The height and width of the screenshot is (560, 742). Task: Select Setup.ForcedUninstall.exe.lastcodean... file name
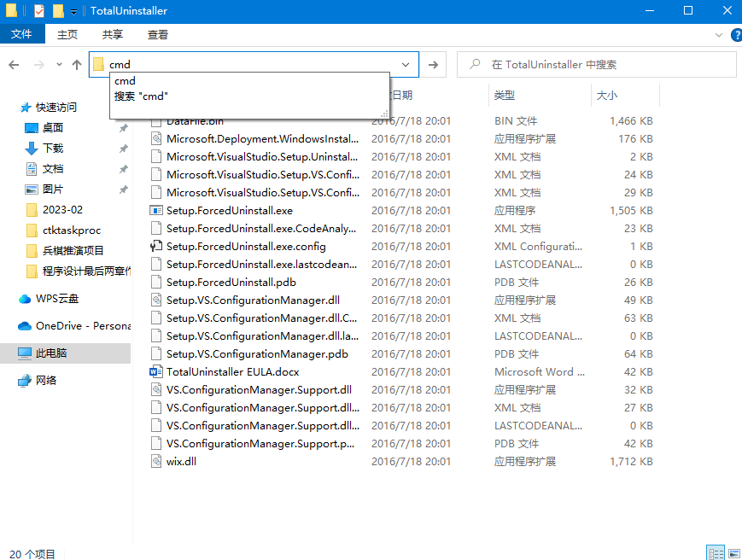coord(261,265)
